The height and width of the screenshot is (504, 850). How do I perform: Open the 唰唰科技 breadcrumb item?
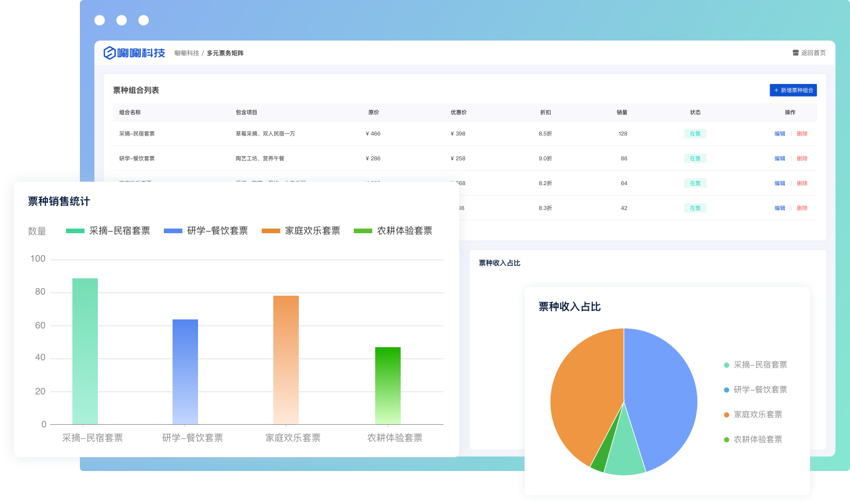point(186,53)
